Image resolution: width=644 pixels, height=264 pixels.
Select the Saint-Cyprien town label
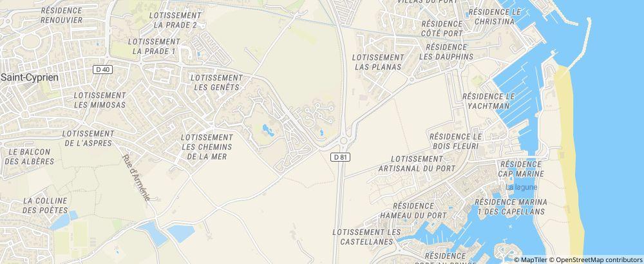click(x=30, y=77)
